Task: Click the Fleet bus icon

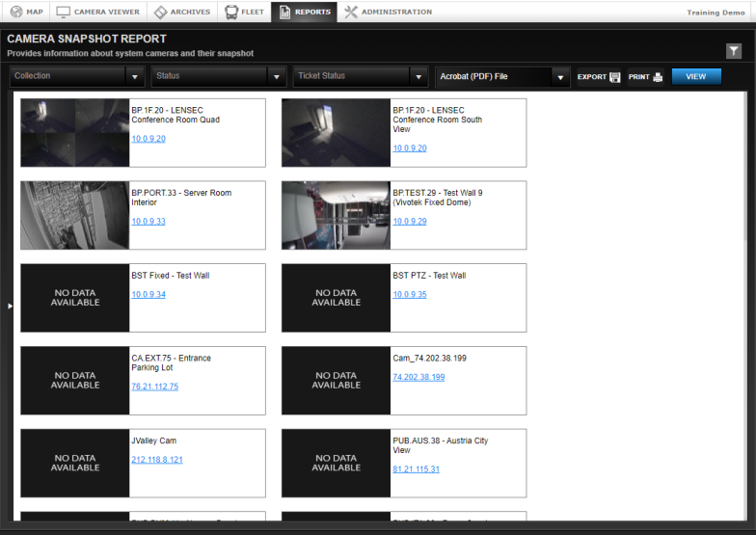Action: coord(231,12)
